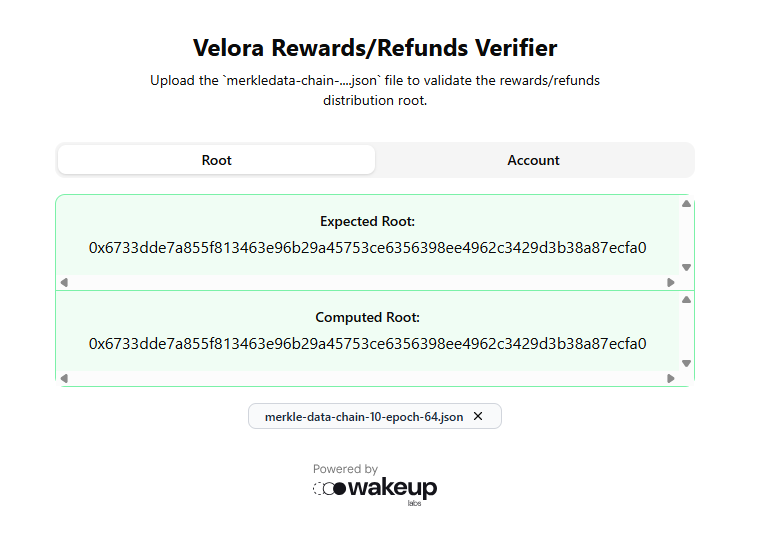Click the upload instructions description text
Image resolution: width=757 pixels, height=535 pixels.
[375, 90]
